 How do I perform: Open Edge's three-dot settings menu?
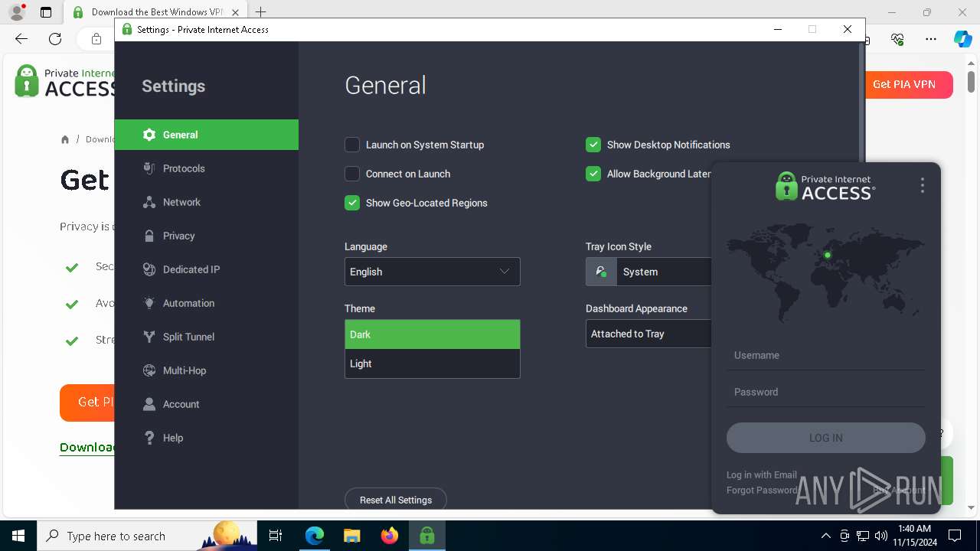point(930,39)
